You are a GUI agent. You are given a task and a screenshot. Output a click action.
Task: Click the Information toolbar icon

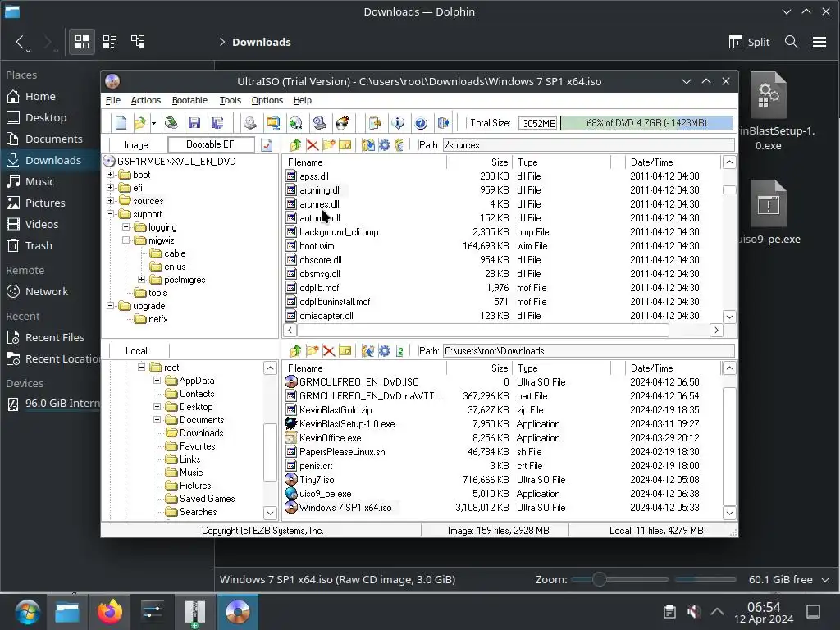click(398, 123)
